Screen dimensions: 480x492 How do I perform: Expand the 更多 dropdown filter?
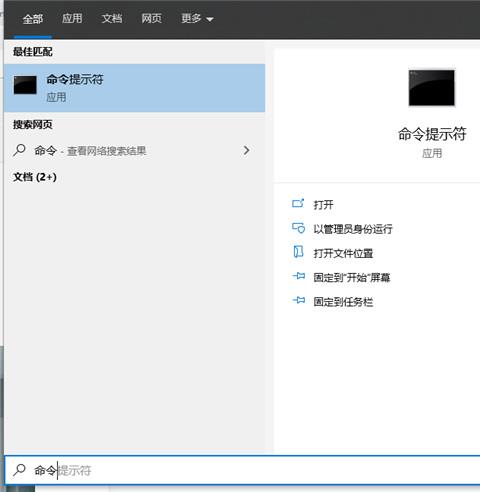197,19
